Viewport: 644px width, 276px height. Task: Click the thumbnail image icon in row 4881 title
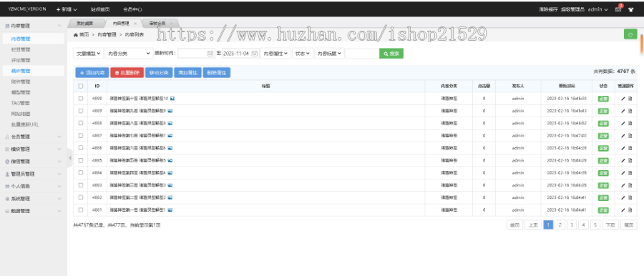[x=170, y=210]
